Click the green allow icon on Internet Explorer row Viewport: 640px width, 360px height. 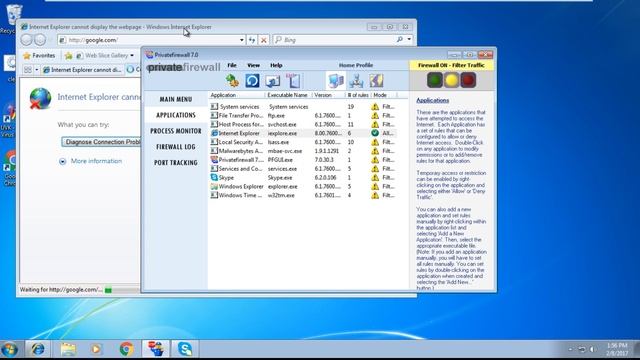(x=375, y=133)
